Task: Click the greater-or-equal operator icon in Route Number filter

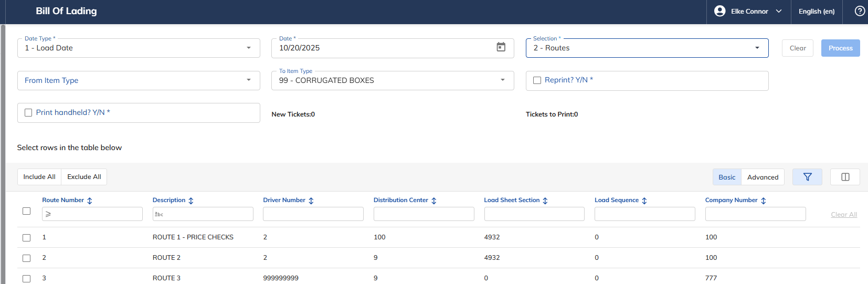Action: [48, 214]
